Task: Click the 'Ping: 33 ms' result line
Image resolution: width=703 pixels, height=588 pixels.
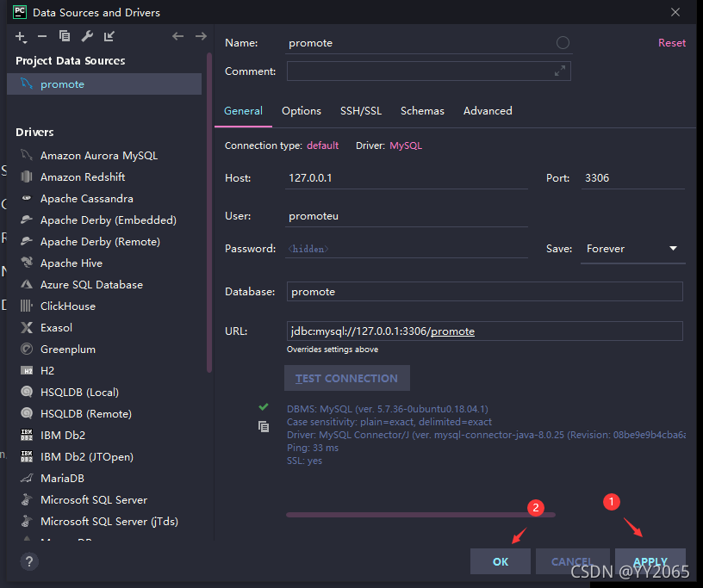Action: click(x=313, y=448)
